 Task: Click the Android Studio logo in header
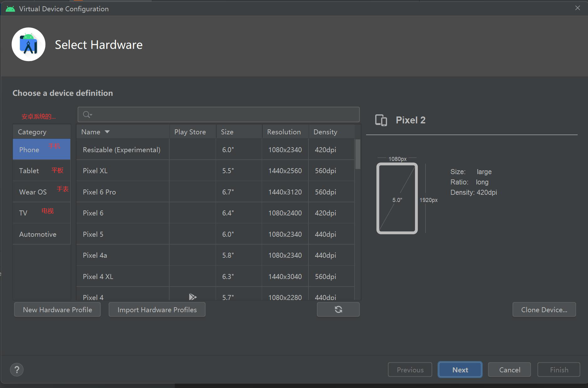[29, 44]
